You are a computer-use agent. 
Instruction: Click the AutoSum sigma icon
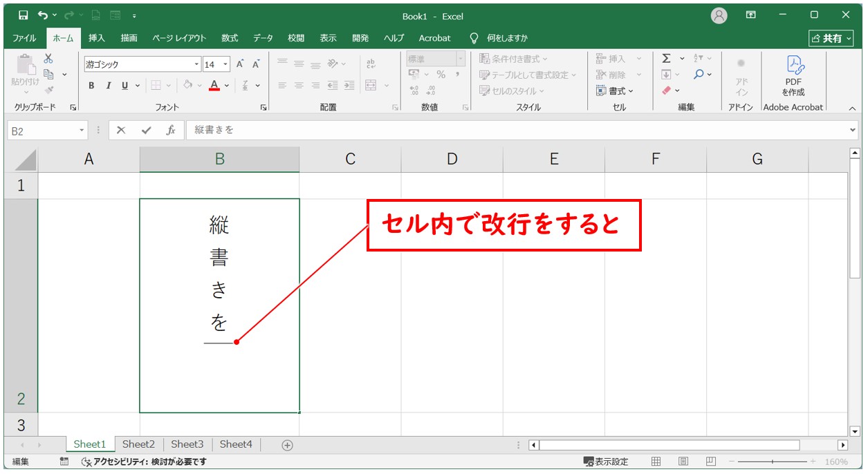666,59
